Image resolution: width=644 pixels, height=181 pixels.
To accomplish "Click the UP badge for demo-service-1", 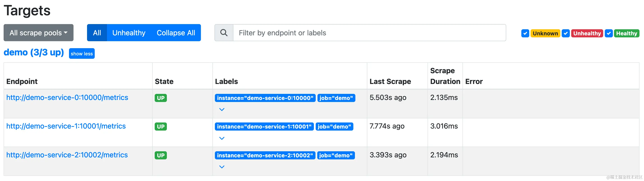I will (x=161, y=127).
